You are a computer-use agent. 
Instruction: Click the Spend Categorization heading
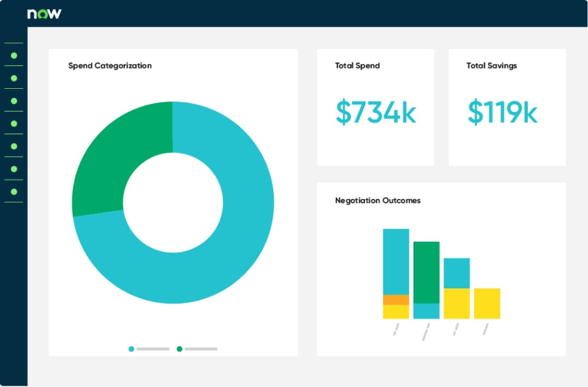pyautogui.click(x=110, y=66)
